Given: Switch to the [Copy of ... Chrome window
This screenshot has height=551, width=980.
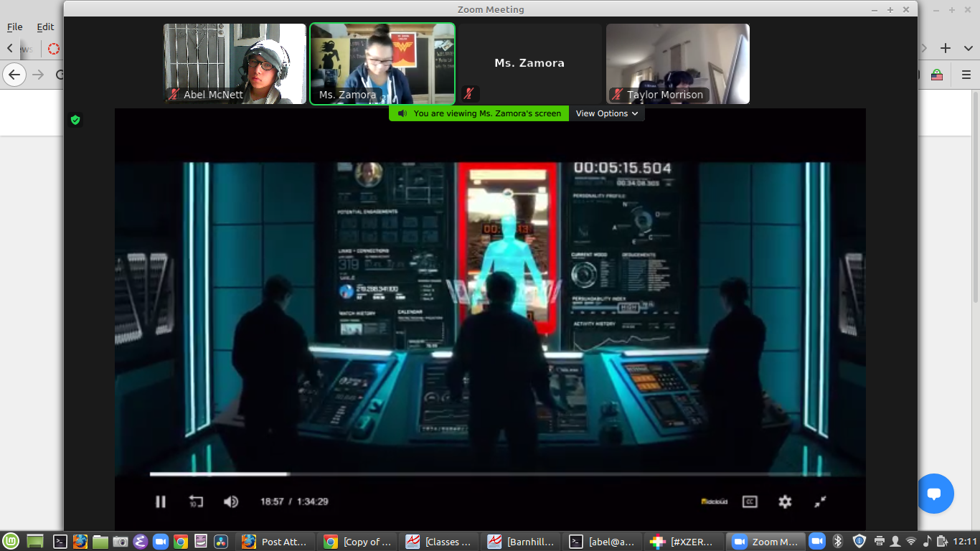Looking at the screenshot, I should (358, 542).
